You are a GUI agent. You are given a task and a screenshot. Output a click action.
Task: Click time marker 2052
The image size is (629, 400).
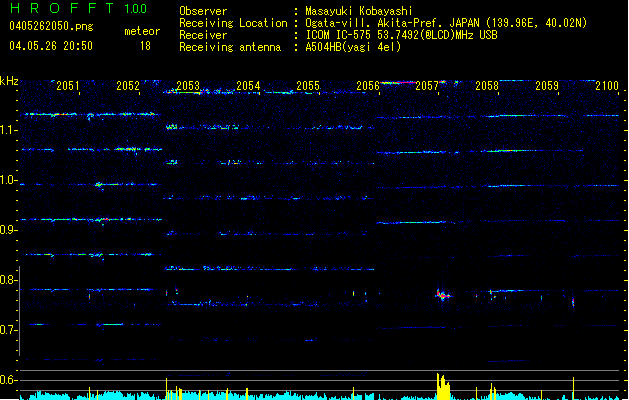128,86
